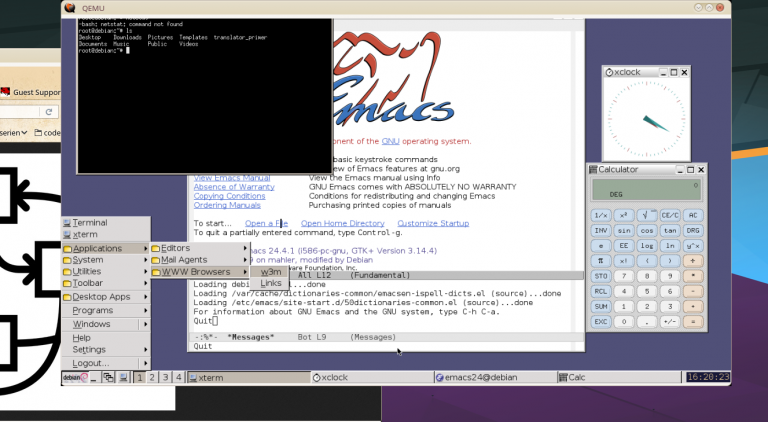Open the View Emacs Manual link

click(232, 178)
